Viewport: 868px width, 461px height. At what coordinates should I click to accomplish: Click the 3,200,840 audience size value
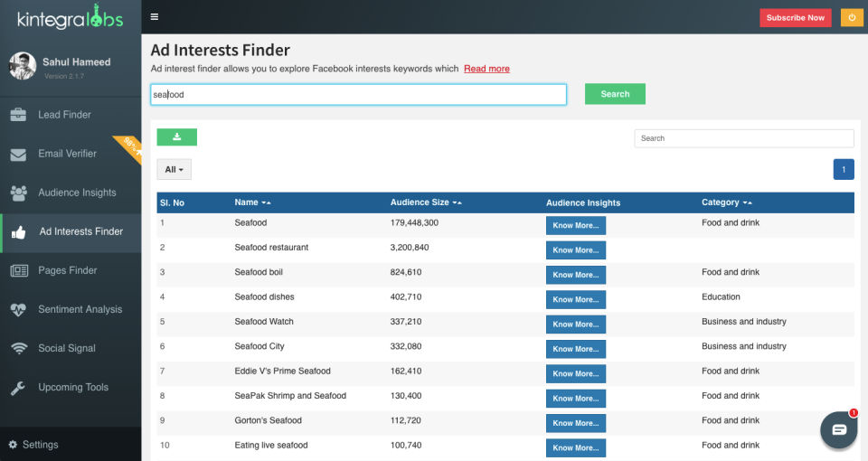coord(409,248)
